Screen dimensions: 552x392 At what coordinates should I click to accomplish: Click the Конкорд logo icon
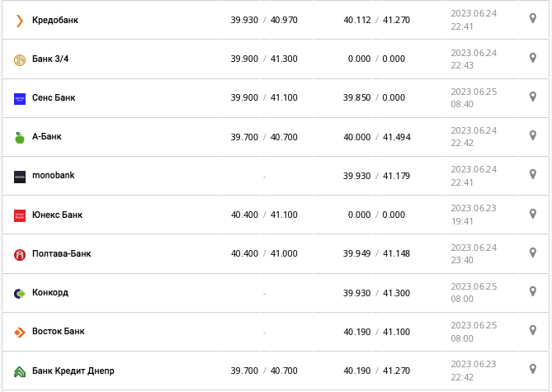tap(20, 293)
